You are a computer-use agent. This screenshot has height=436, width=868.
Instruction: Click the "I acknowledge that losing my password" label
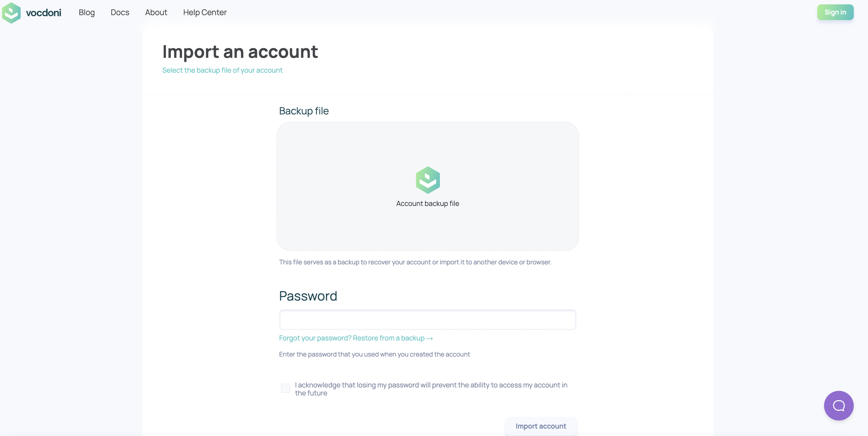point(431,389)
